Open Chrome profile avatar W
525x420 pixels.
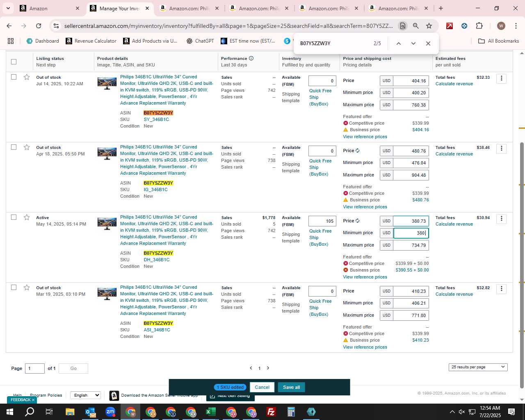click(x=501, y=26)
